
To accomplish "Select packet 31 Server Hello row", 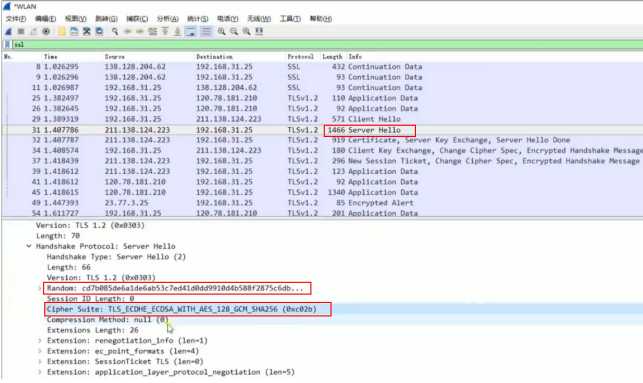I will [322, 130].
